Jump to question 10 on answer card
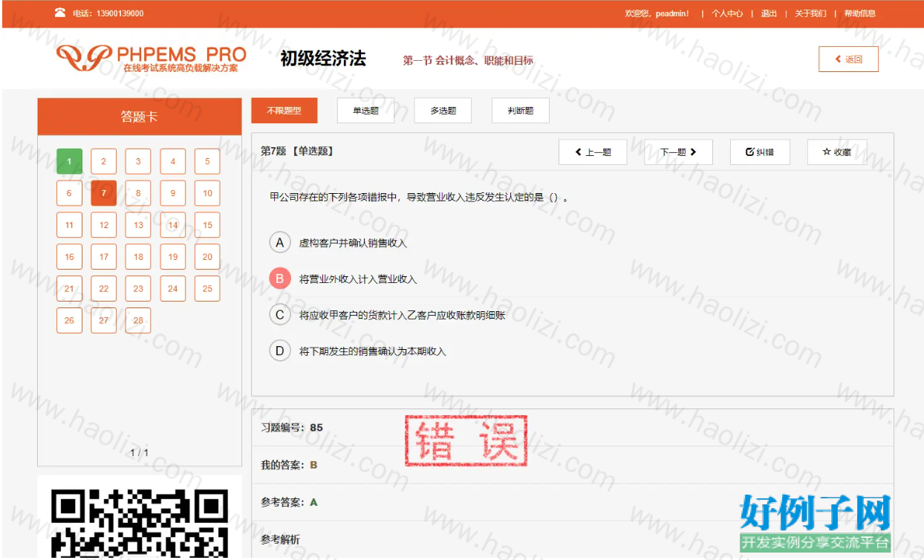 point(207,193)
